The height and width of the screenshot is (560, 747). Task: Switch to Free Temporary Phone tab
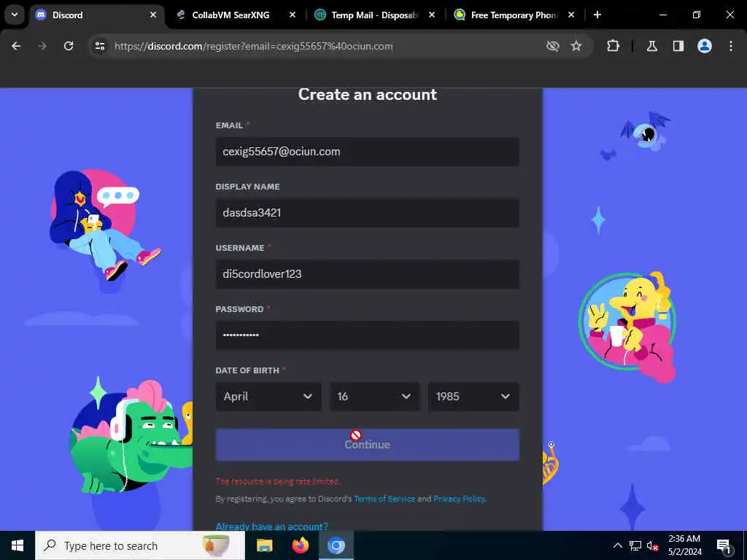coord(514,15)
